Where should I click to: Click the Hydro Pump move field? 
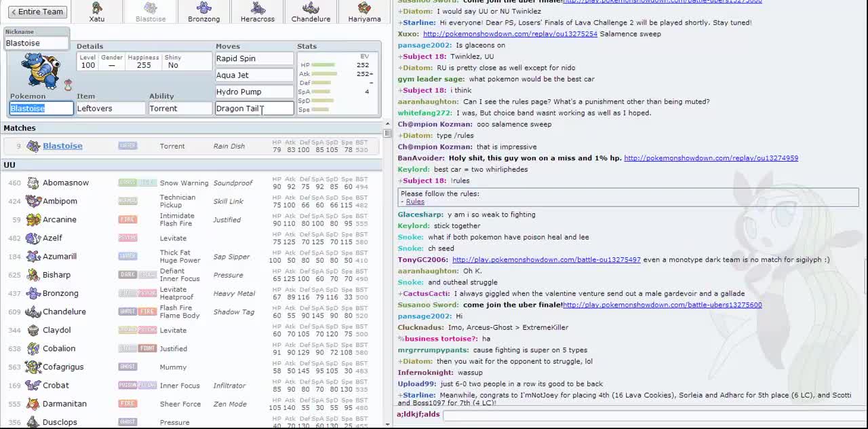click(x=254, y=92)
